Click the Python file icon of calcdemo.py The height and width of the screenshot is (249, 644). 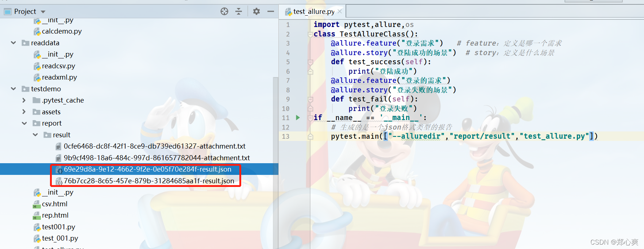click(37, 32)
